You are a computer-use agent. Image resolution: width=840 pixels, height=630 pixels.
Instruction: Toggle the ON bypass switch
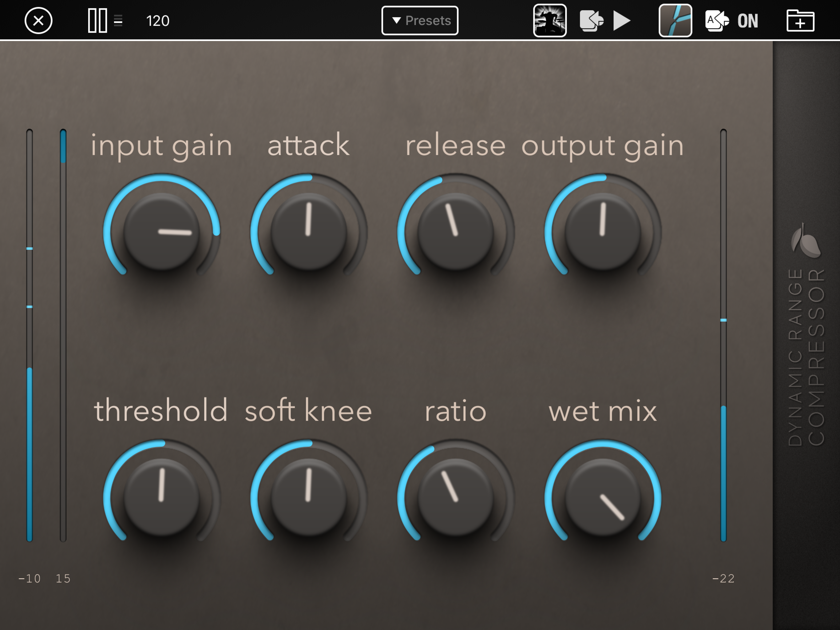point(747,21)
